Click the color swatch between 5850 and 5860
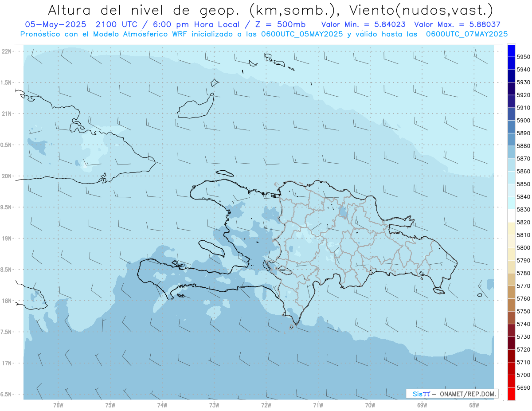 511,178
